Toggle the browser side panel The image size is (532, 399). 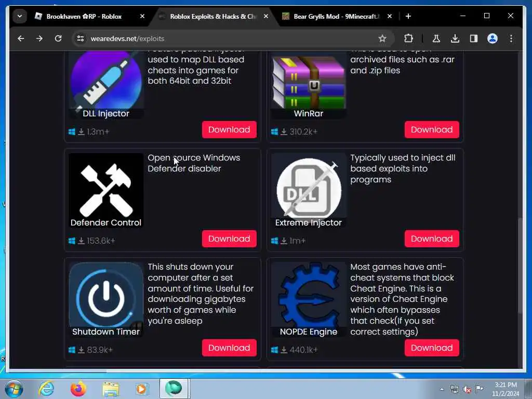[x=474, y=38]
